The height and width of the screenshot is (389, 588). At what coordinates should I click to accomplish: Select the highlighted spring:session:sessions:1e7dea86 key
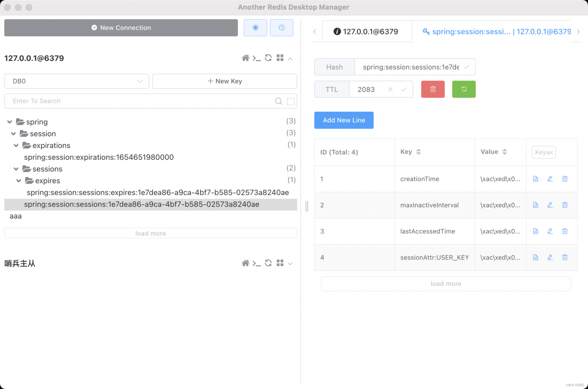pos(151,204)
